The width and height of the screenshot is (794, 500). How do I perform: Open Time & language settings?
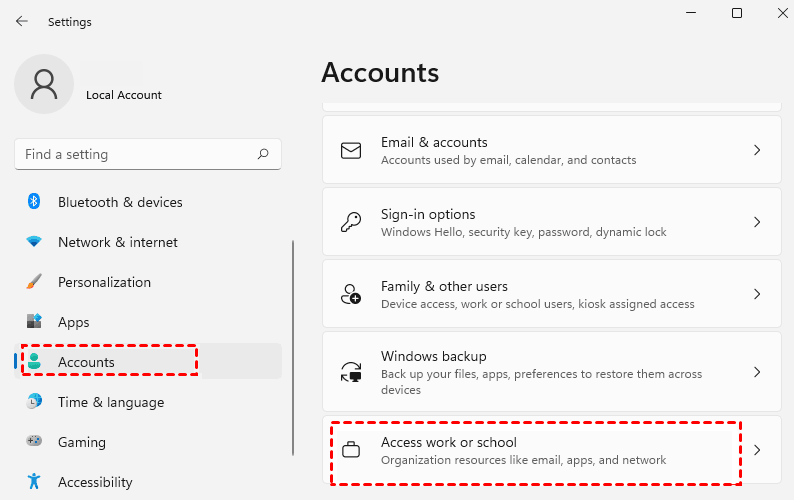tap(110, 402)
